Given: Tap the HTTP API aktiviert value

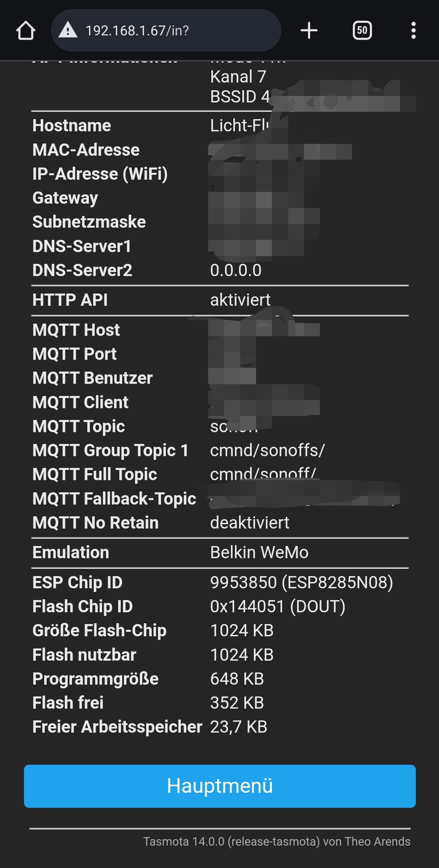Looking at the screenshot, I should [x=240, y=300].
